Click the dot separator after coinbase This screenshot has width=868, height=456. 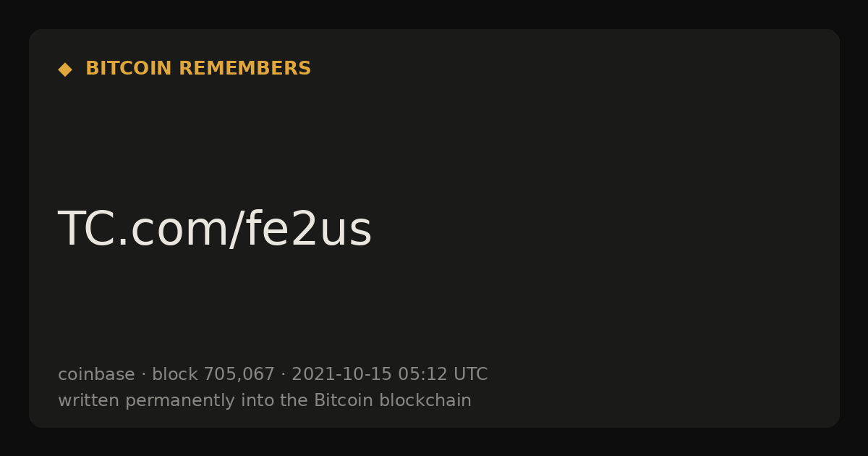click(143, 375)
